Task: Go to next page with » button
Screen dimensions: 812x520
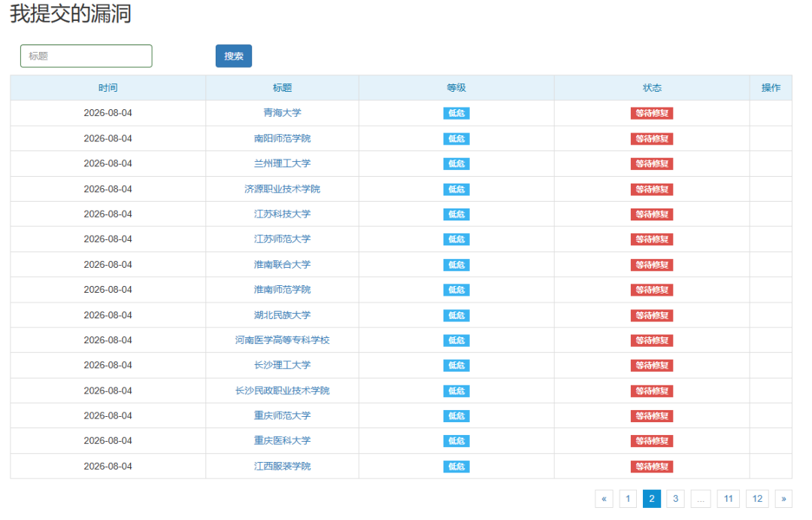Action: [x=783, y=499]
